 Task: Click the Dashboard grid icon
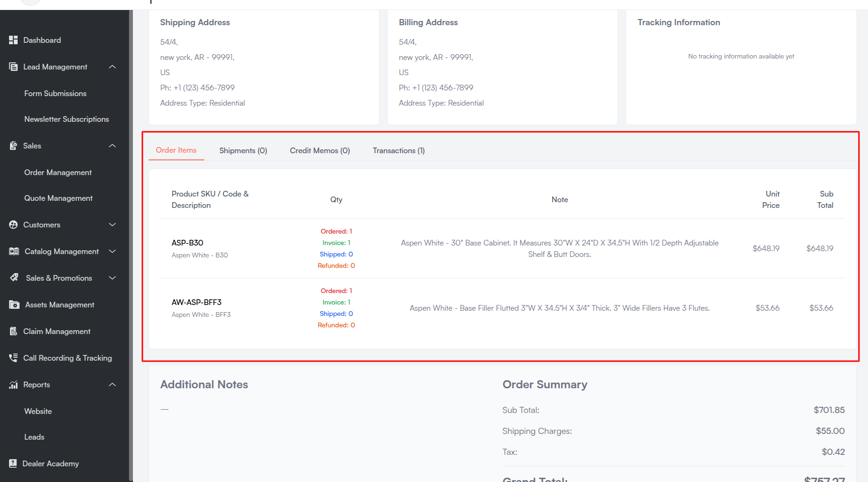point(13,40)
